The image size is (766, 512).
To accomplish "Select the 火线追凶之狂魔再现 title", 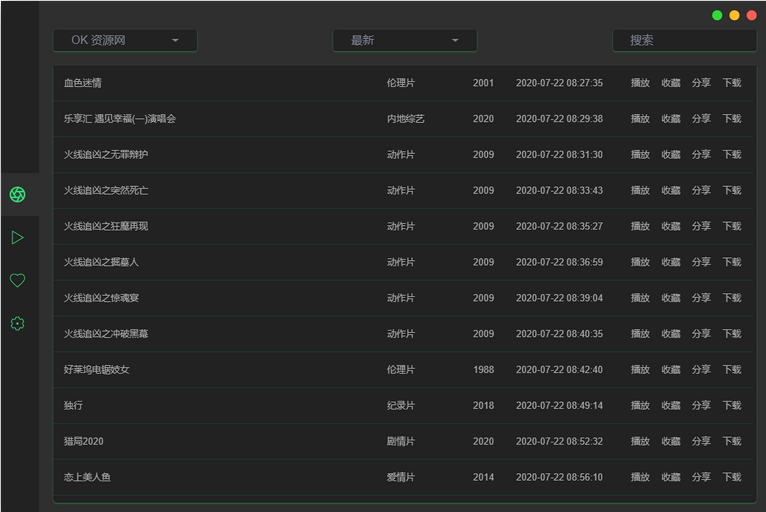I will [x=106, y=226].
